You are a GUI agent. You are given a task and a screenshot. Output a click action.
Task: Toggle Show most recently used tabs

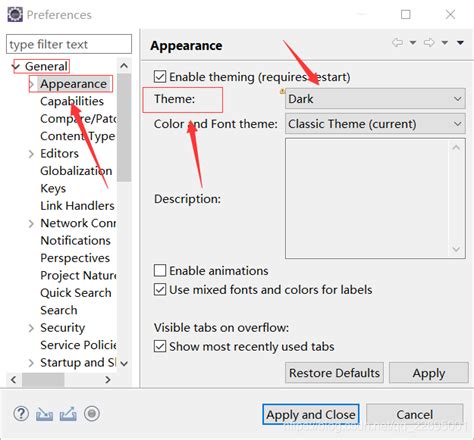coord(160,346)
